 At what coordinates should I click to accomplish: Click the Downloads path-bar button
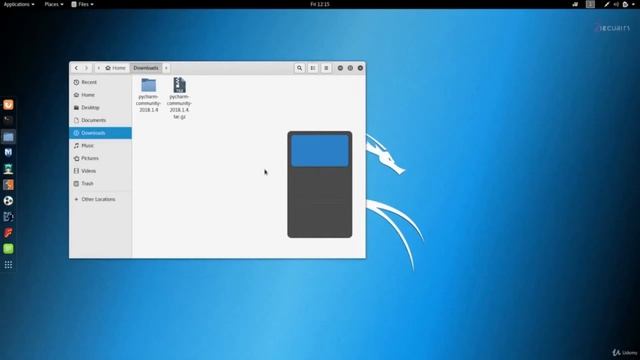tap(146, 68)
